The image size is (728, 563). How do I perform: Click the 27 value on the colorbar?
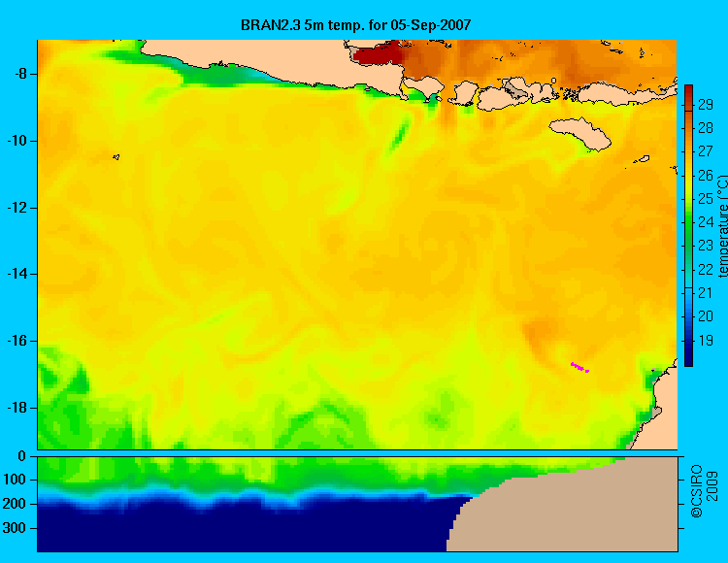706,151
